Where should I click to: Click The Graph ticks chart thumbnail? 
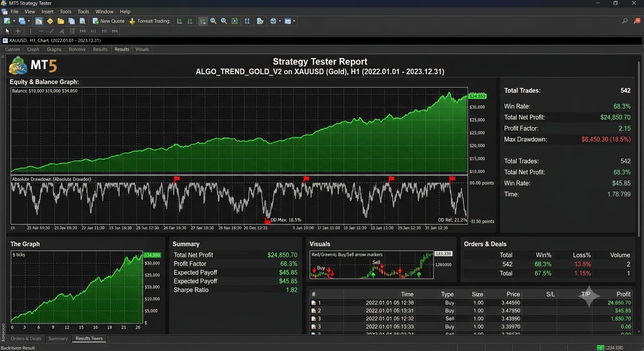77,287
